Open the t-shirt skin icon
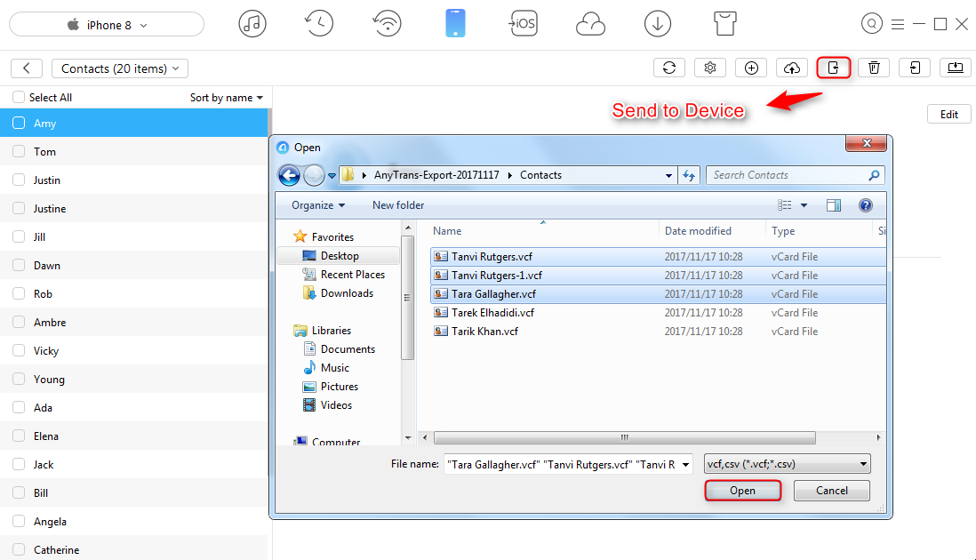Screen dimensions: 976x560 [725, 24]
